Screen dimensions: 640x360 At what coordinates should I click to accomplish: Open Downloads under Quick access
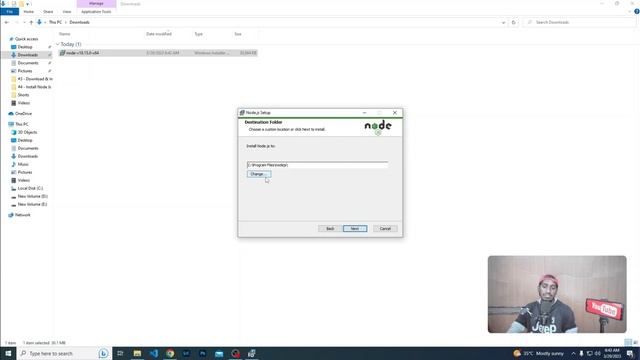27,55
